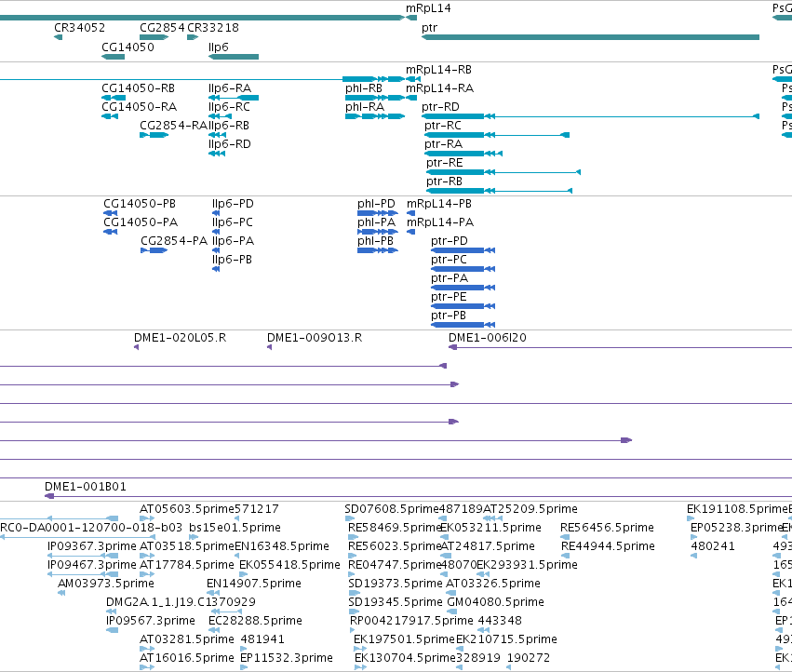The height and width of the screenshot is (672, 792).
Task: Click the teal Ilp6 gene bar
Action: (x=234, y=57)
